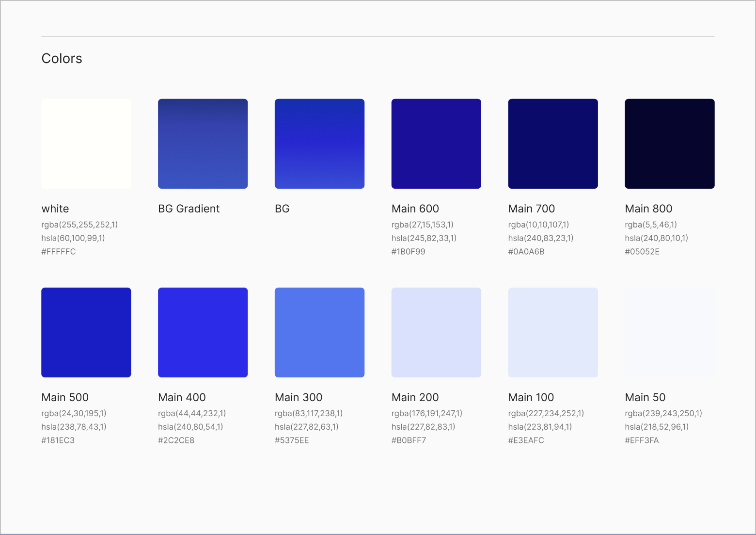Select the text hsla(238,78,43,1)
The height and width of the screenshot is (535, 756).
tap(74, 427)
